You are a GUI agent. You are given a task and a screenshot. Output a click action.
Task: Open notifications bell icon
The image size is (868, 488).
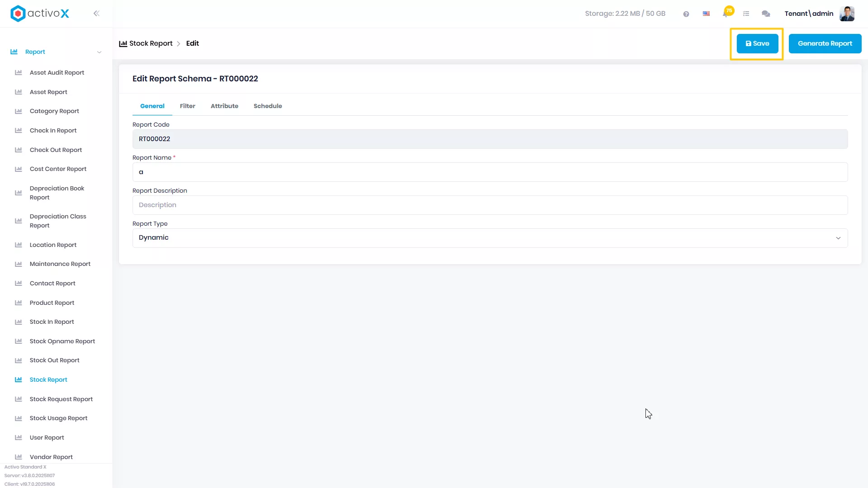(726, 14)
